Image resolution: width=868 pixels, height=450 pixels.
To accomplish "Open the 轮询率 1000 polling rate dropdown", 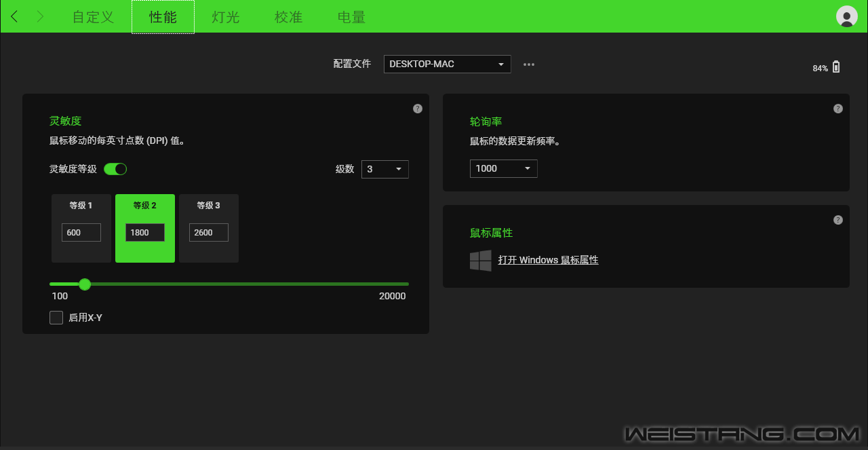I will [503, 168].
